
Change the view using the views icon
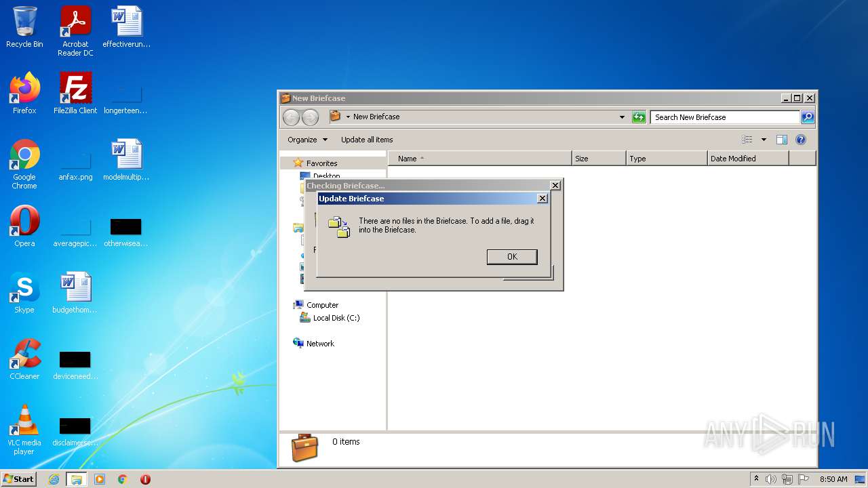click(x=747, y=140)
